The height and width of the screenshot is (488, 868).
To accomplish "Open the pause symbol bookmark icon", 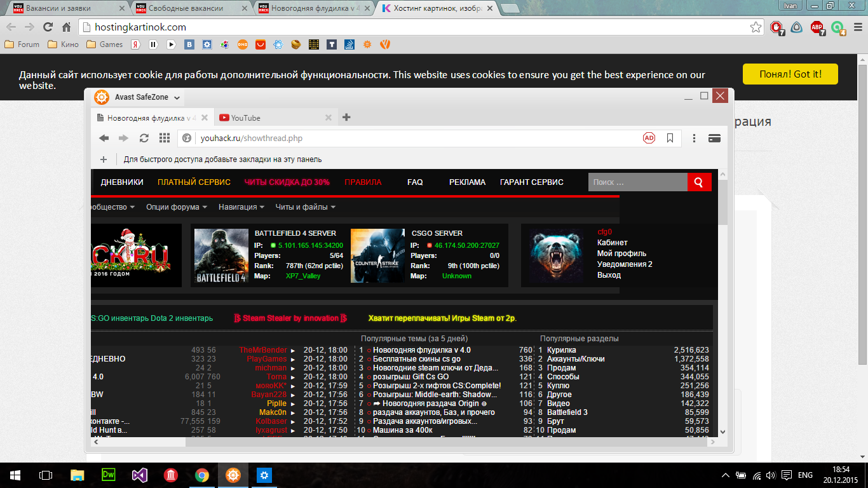I will click(x=153, y=44).
